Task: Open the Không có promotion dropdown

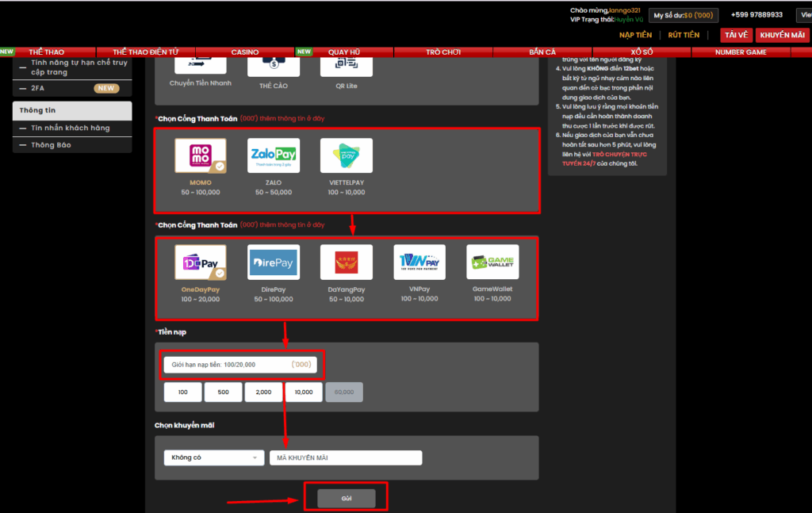Action: click(x=214, y=457)
